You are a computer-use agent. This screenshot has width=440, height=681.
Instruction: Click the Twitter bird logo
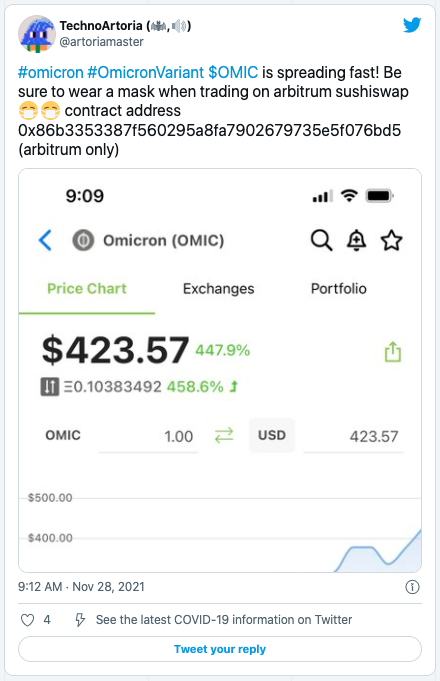[x=412, y=25]
